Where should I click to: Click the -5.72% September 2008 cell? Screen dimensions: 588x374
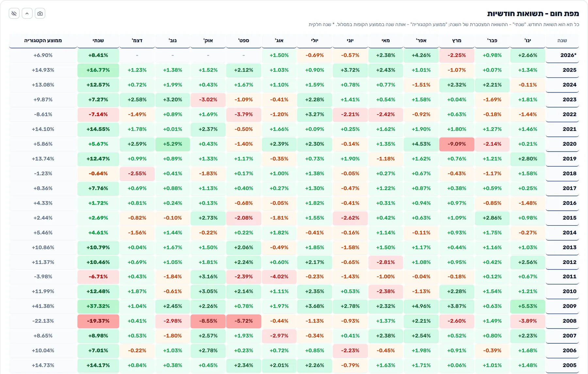pyautogui.click(x=244, y=321)
